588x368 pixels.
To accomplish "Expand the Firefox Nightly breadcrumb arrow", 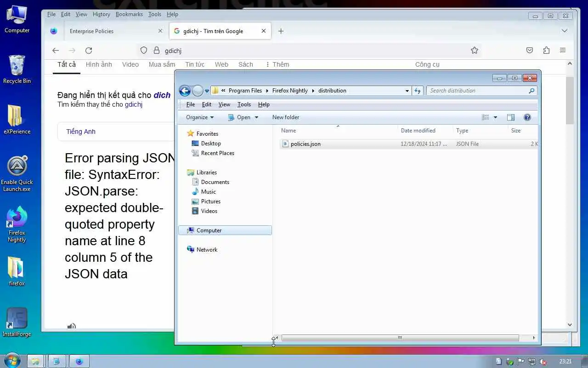I will tap(313, 91).
